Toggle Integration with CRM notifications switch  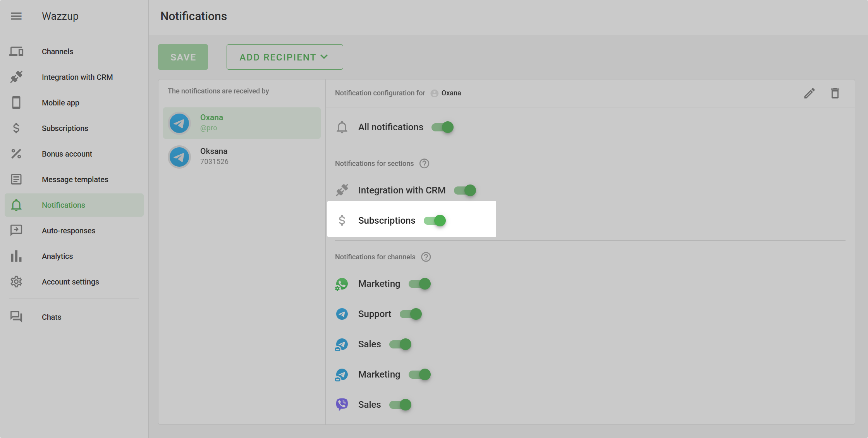coord(465,190)
